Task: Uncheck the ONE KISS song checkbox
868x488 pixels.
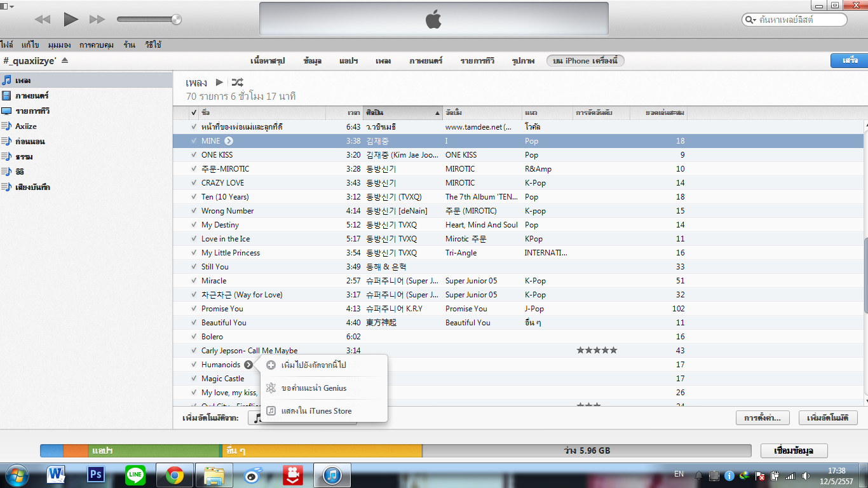Action: [194, 155]
